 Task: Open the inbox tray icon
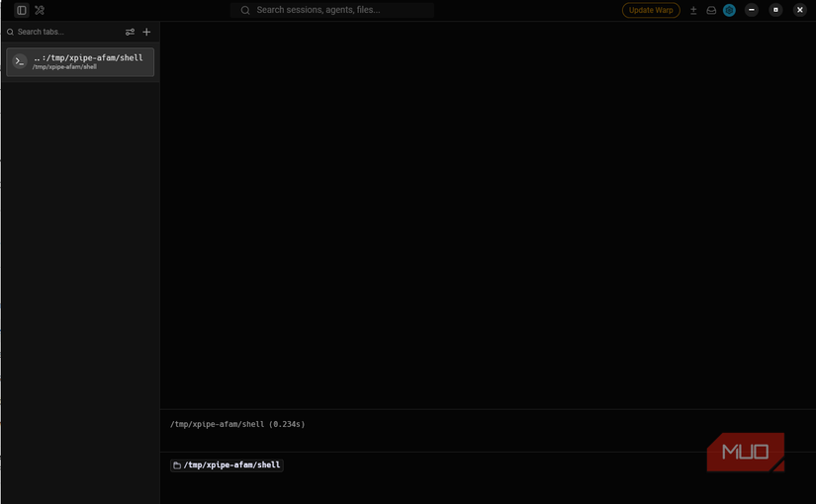[711, 11]
